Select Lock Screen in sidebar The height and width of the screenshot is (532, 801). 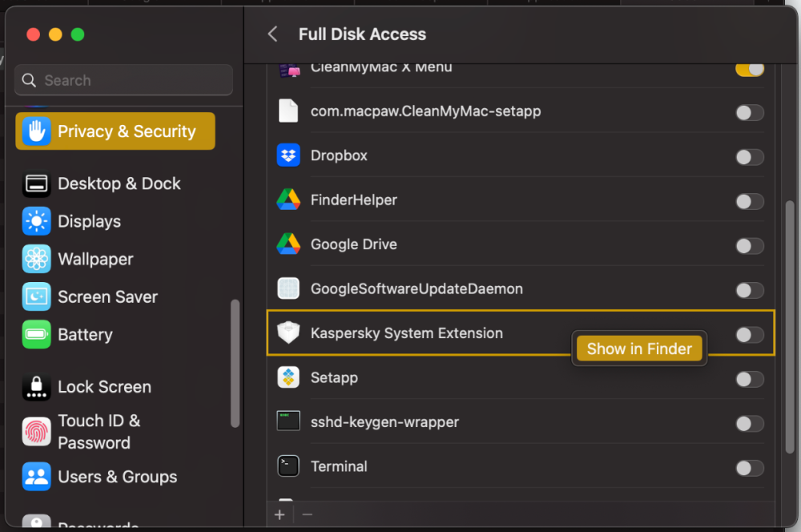[x=104, y=387]
